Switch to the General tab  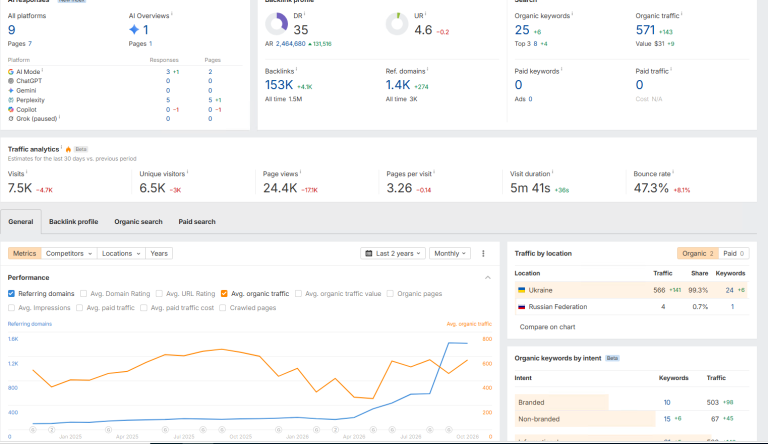pos(21,222)
